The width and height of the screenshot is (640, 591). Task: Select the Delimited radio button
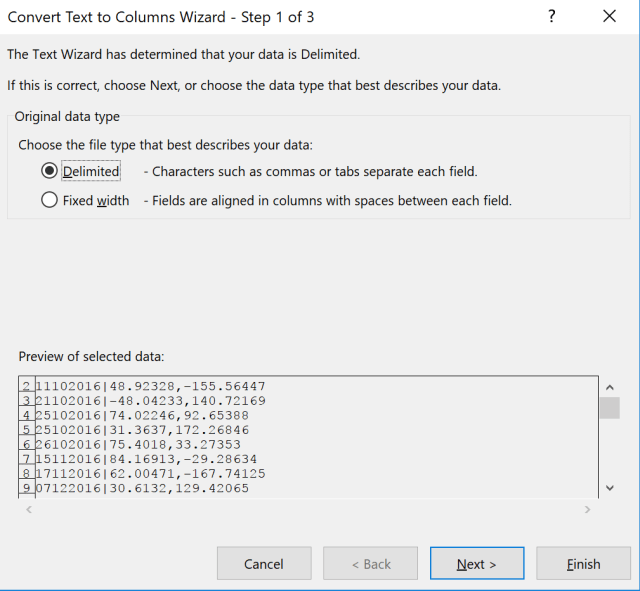[49, 171]
